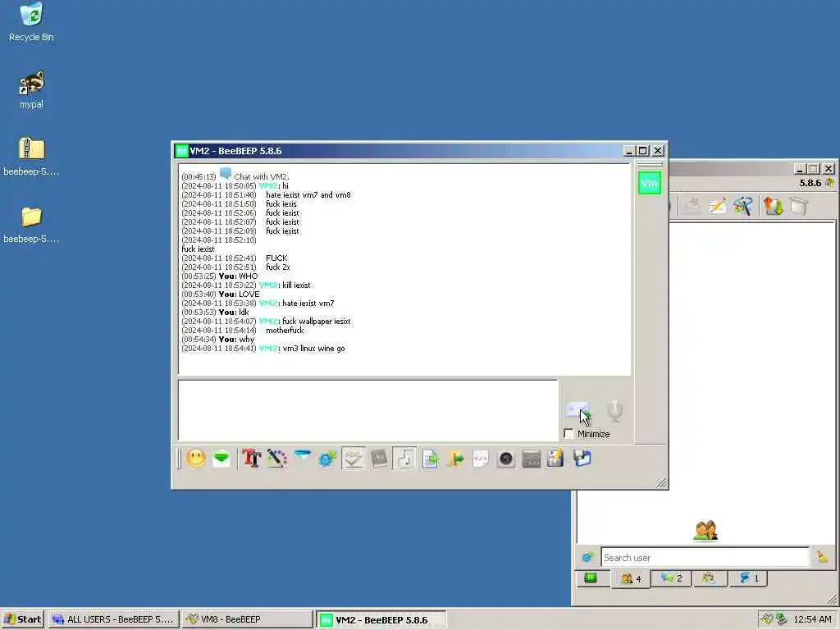This screenshot has width=840, height=630.
Task: Click the microphone voice message icon
Action: point(615,410)
